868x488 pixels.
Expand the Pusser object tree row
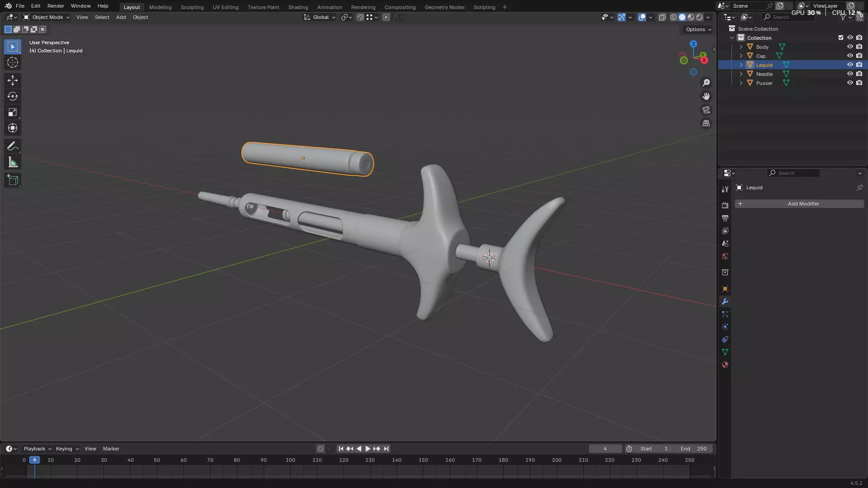pyautogui.click(x=741, y=83)
